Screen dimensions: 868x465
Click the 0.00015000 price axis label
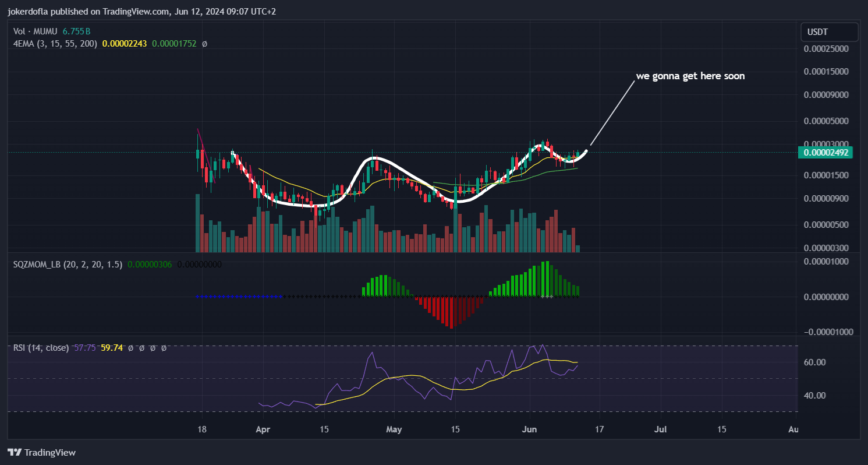click(x=826, y=72)
